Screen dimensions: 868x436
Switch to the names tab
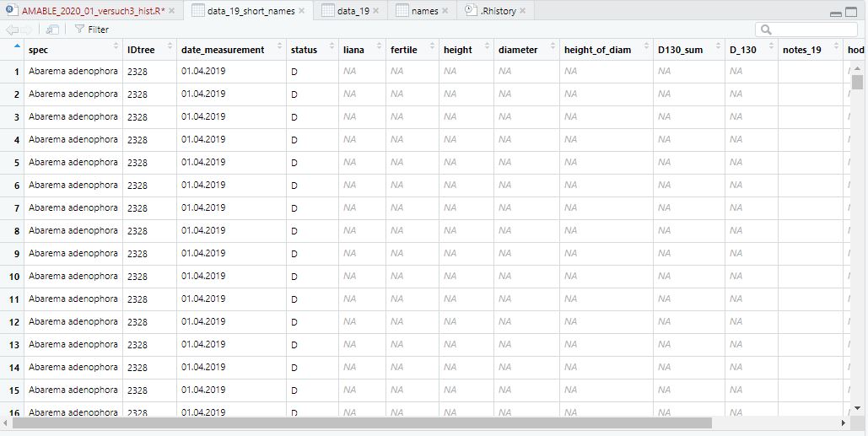424,11
